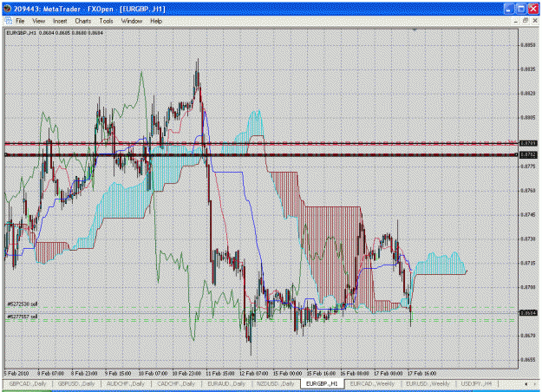Minimize the inner chart window
542x392 pixels.
pos(516,21)
